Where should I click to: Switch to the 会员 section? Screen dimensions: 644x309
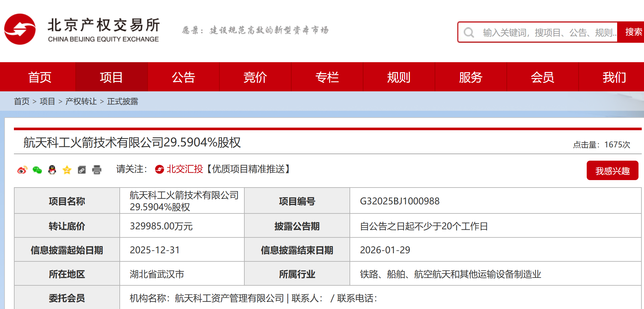tap(542, 77)
